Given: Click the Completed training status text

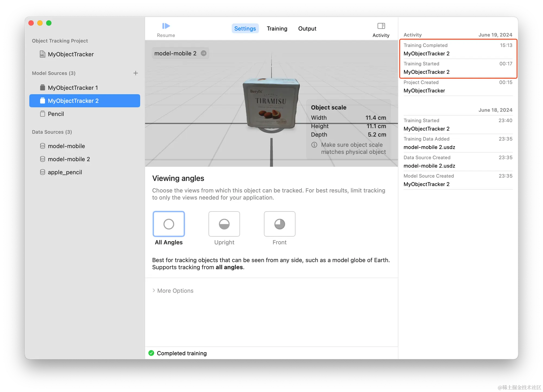Looking at the screenshot, I should pos(182,353).
